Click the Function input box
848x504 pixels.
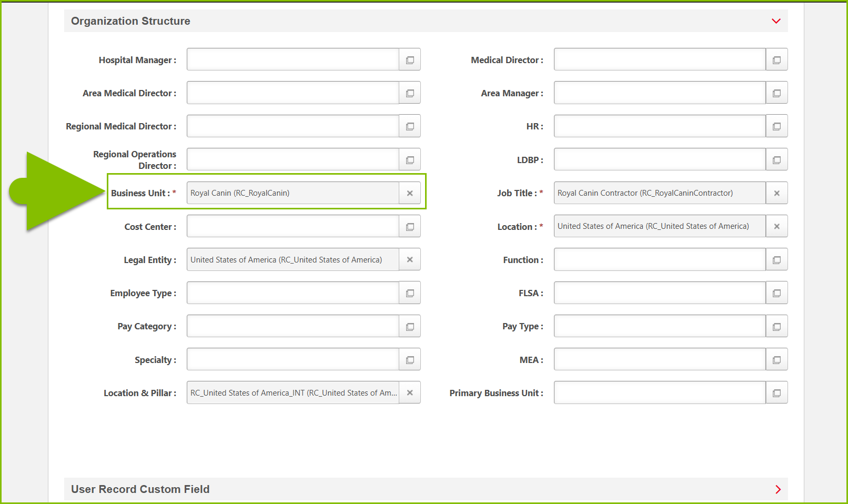click(660, 259)
